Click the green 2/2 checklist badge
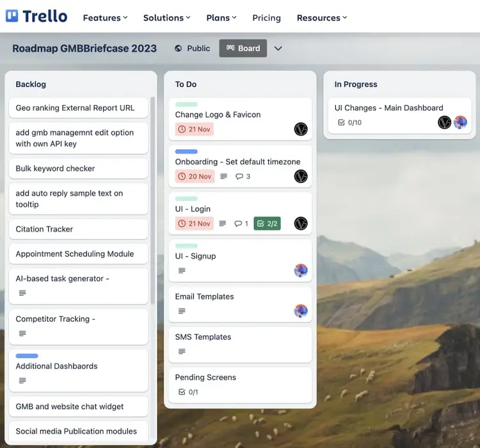 pos(267,223)
